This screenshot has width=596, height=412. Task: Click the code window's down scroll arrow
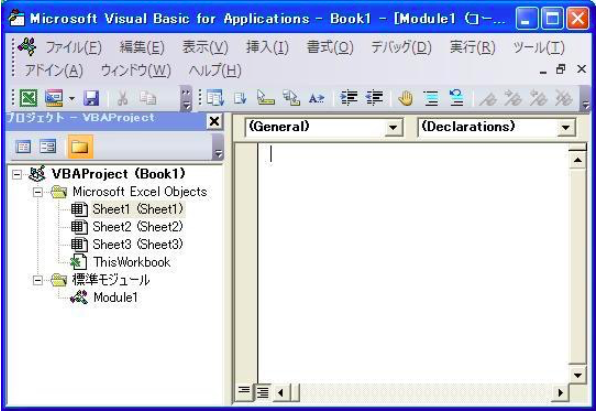click(577, 376)
